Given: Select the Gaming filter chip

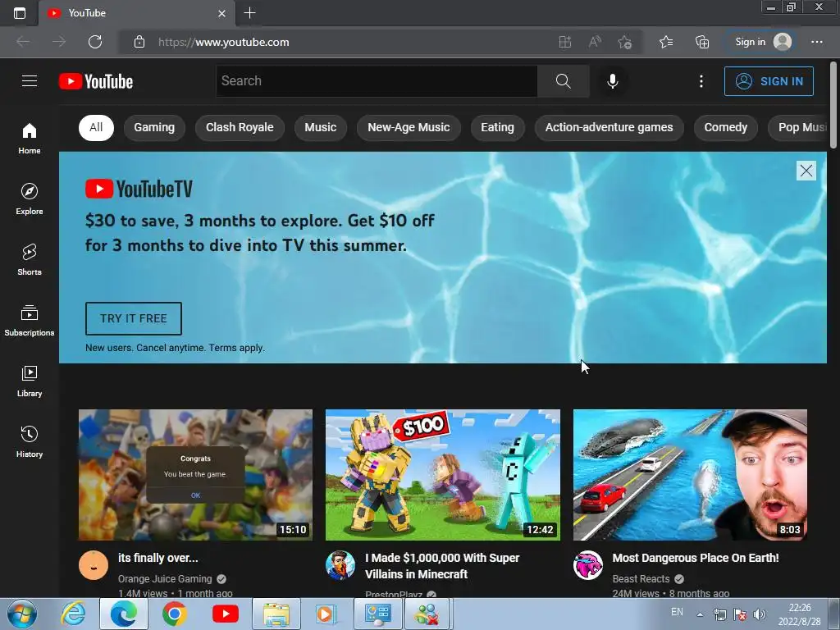Looking at the screenshot, I should pyautogui.click(x=154, y=127).
